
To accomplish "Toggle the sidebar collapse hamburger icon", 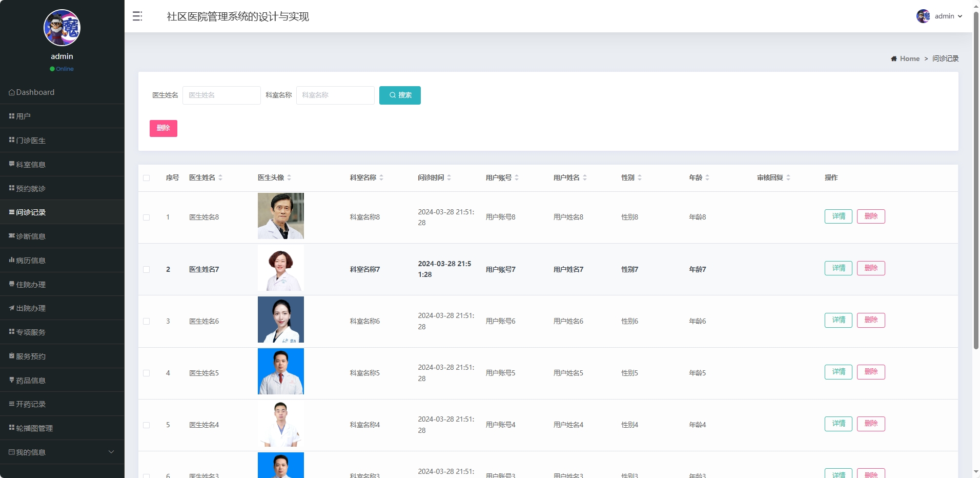I will pyautogui.click(x=137, y=16).
